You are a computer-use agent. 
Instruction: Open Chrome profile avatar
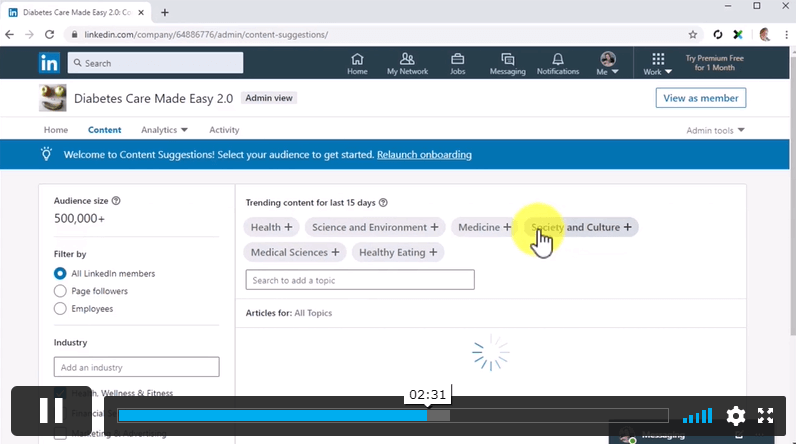(765, 35)
